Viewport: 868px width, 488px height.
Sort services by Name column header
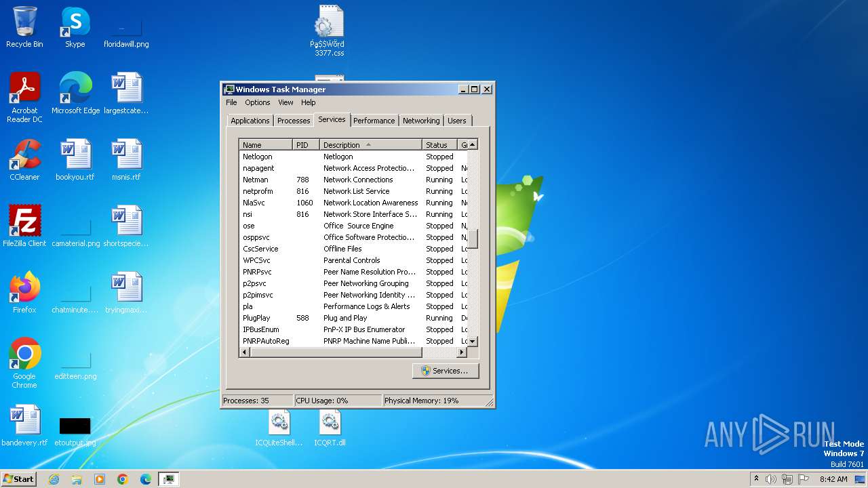(x=266, y=145)
